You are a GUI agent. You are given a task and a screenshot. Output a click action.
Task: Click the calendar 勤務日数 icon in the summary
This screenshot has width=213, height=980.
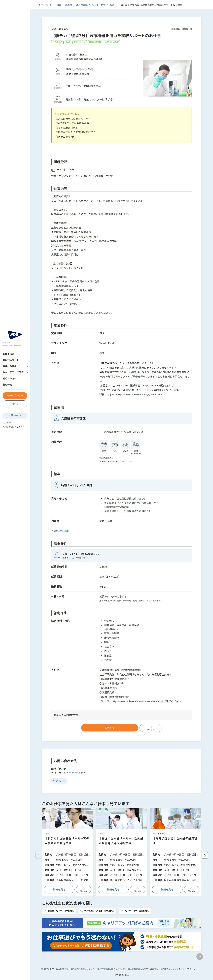pyautogui.click(x=58, y=98)
